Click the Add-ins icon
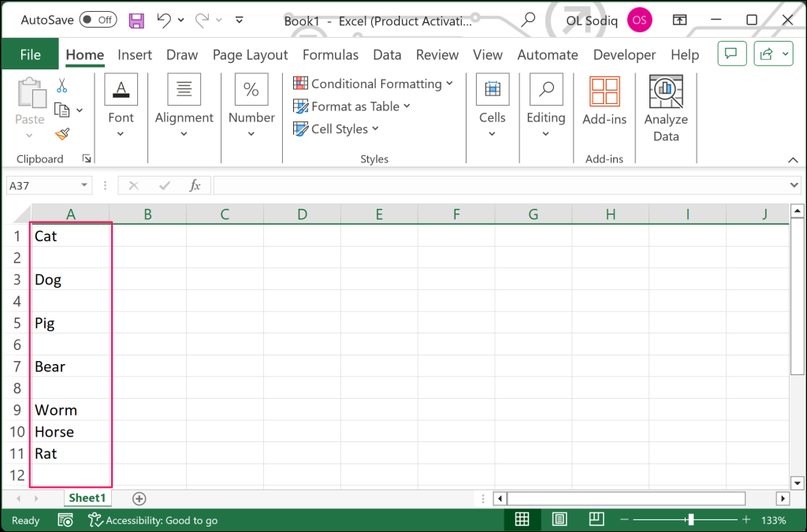807x532 pixels. pos(604,102)
